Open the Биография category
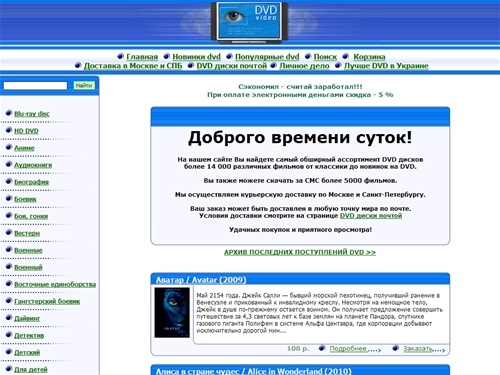Viewport: 500px width, 375px height. [x=31, y=182]
